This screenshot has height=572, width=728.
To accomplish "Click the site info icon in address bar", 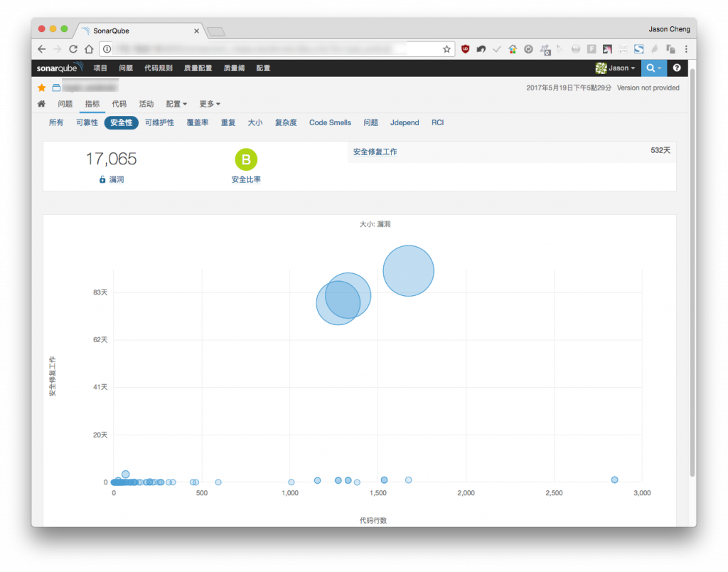I will pyautogui.click(x=107, y=49).
